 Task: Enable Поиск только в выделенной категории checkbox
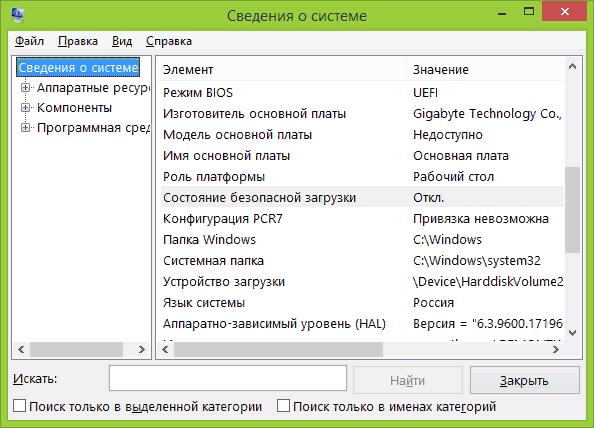pos(19,406)
